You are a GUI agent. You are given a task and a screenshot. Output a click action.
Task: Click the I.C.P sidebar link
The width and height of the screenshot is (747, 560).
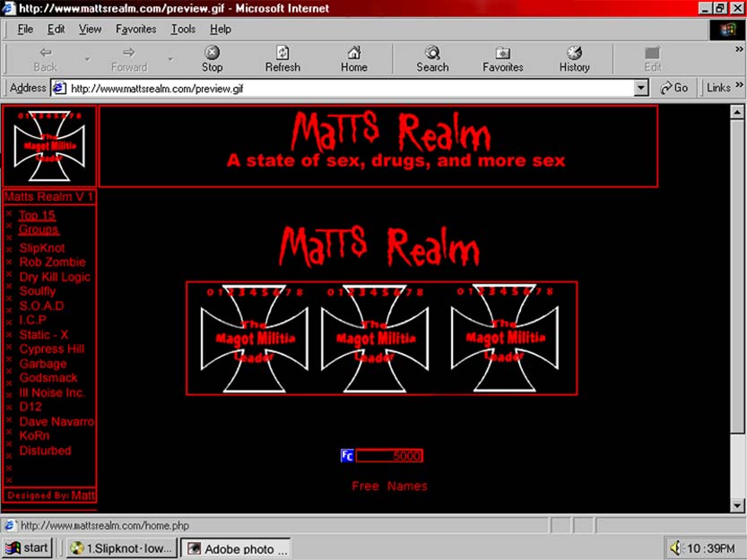(x=33, y=320)
